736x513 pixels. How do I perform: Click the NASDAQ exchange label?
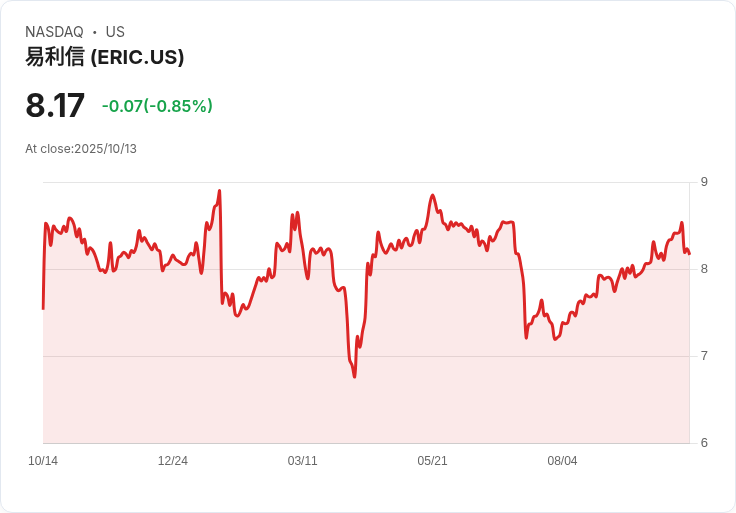[54, 32]
